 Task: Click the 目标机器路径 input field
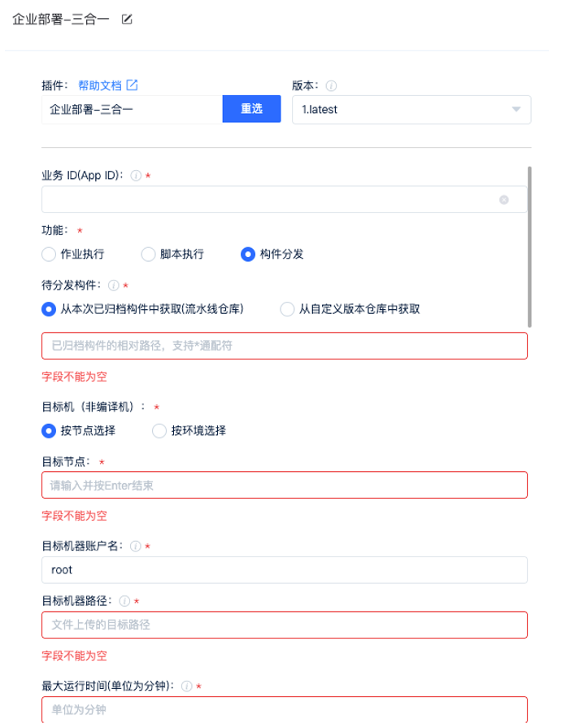coord(284,625)
